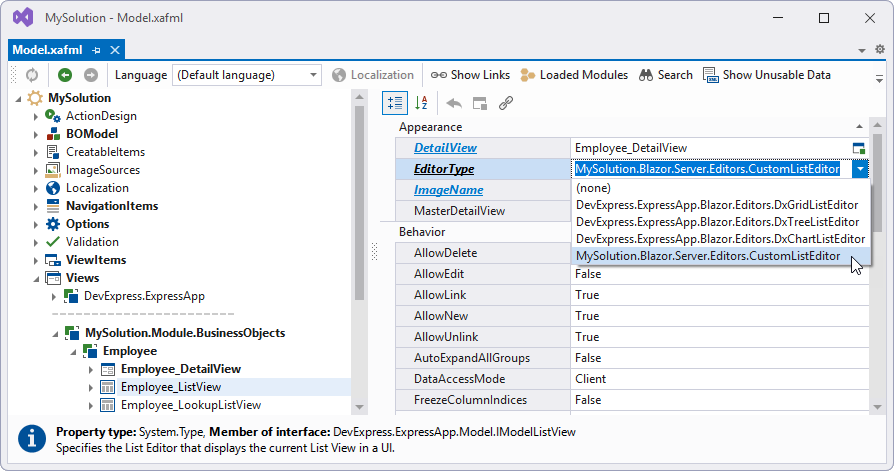Screen dimensions: 894x471
Task: Sort properties alphabetically A-Z icon
Action: 421,103
